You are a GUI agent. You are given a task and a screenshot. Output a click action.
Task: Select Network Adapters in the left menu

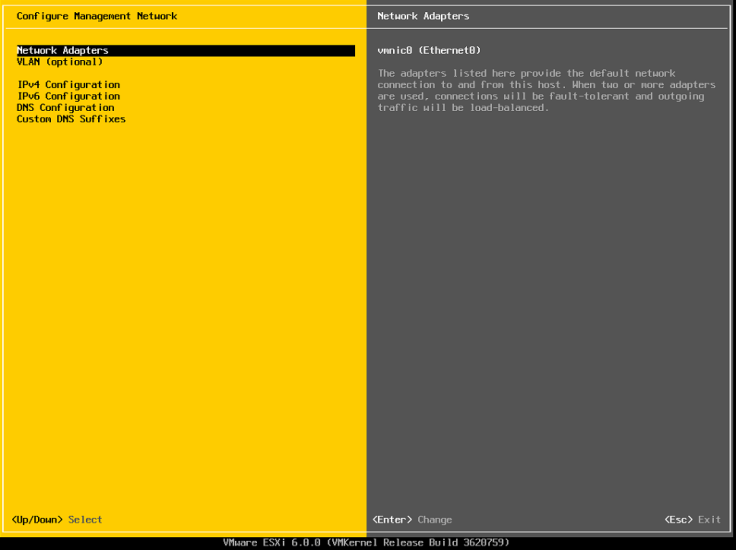tap(63, 51)
